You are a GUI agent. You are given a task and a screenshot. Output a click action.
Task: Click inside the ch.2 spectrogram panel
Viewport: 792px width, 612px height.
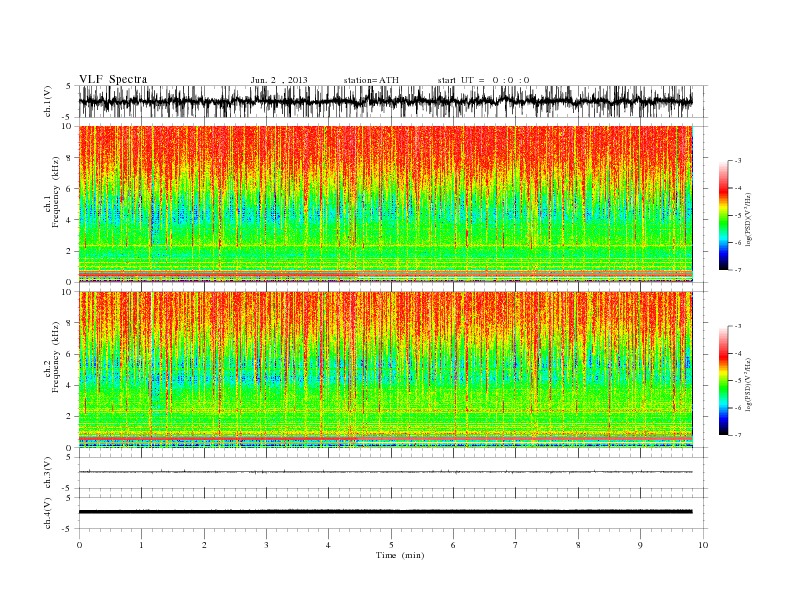click(x=385, y=369)
